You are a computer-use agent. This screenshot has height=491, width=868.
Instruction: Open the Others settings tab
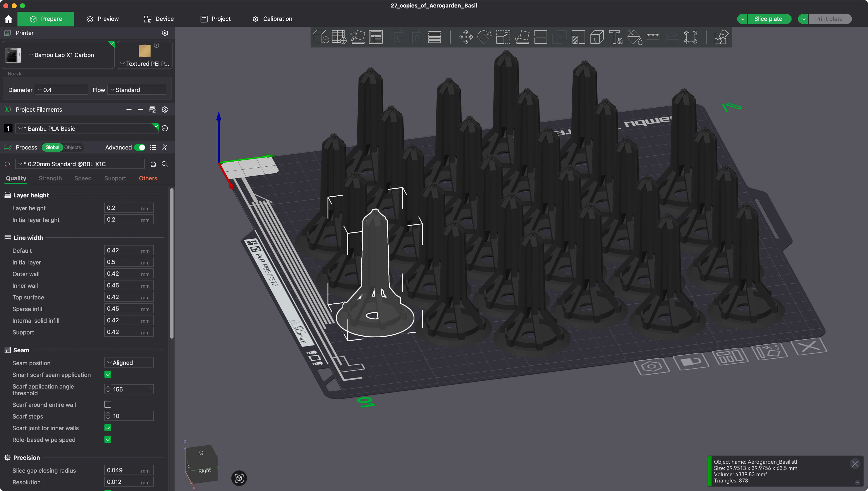coord(148,178)
